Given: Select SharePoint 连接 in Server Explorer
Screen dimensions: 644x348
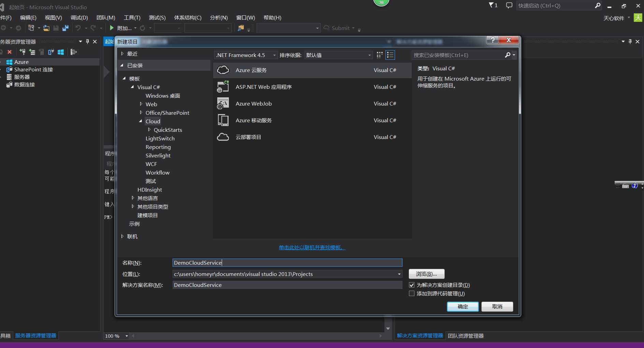Looking at the screenshot, I should (x=33, y=69).
